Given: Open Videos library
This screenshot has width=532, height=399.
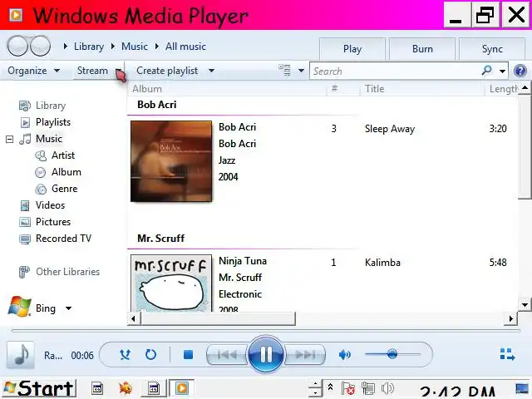Looking at the screenshot, I should pyautogui.click(x=50, y=205).
